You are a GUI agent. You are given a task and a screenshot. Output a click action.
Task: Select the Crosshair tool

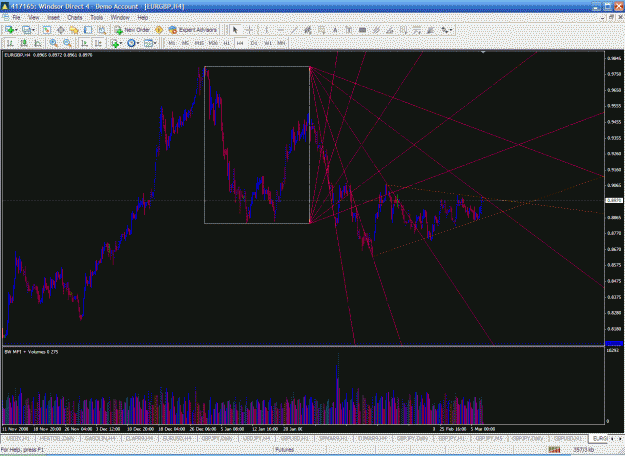(249, 30)
